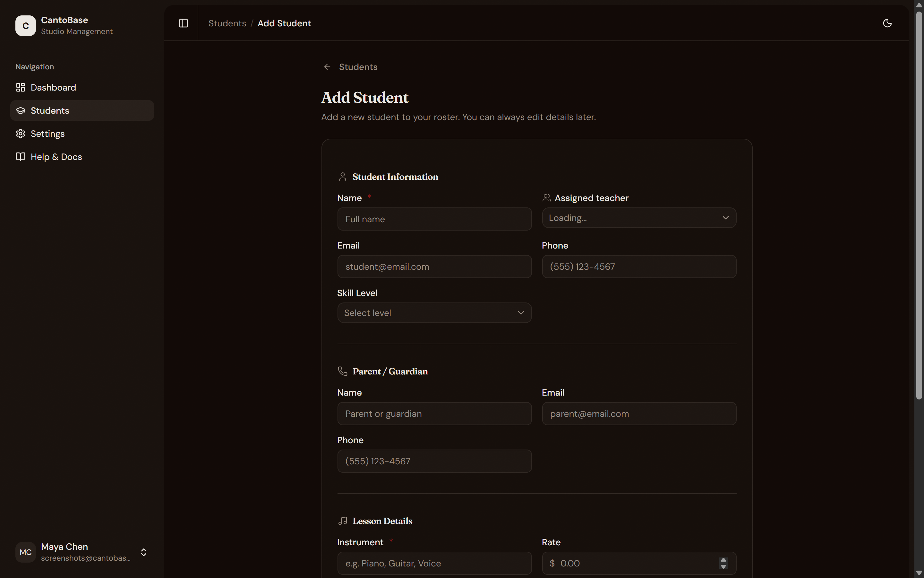This screenshot has height=578, width=924.
Task: Click the back arrow beside Students
Action: (327, 67)
